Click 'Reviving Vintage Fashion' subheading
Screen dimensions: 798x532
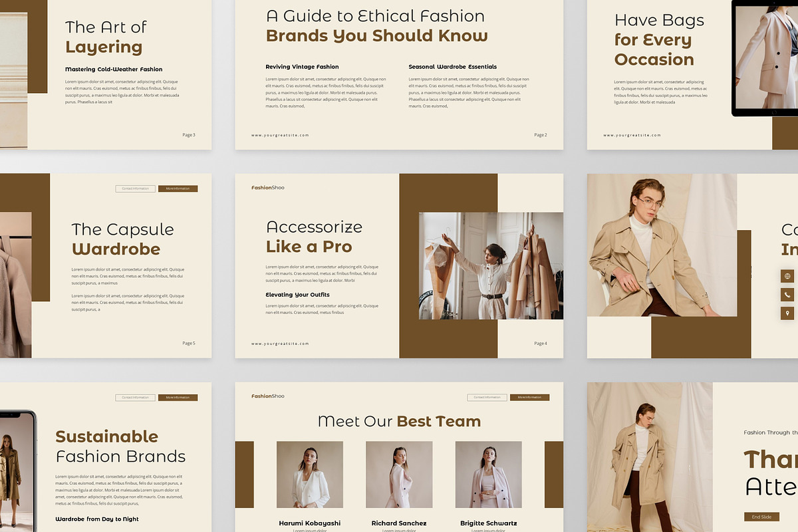[302, 67]
